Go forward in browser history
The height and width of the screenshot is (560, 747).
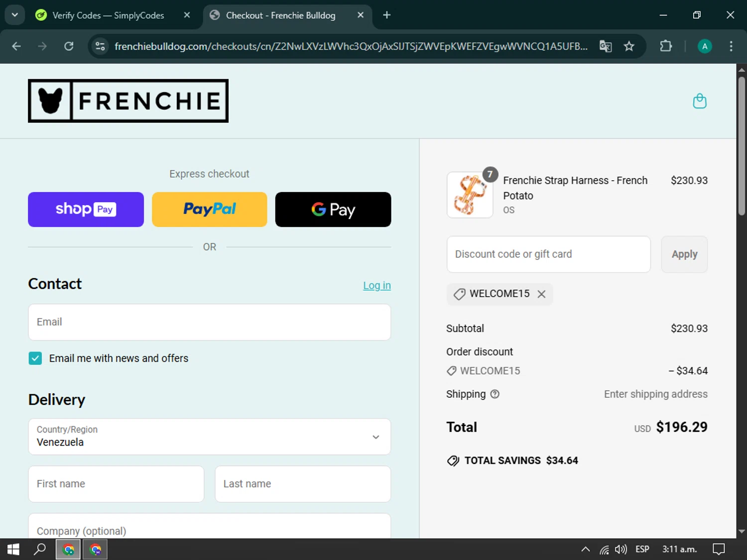coord(42,46)
